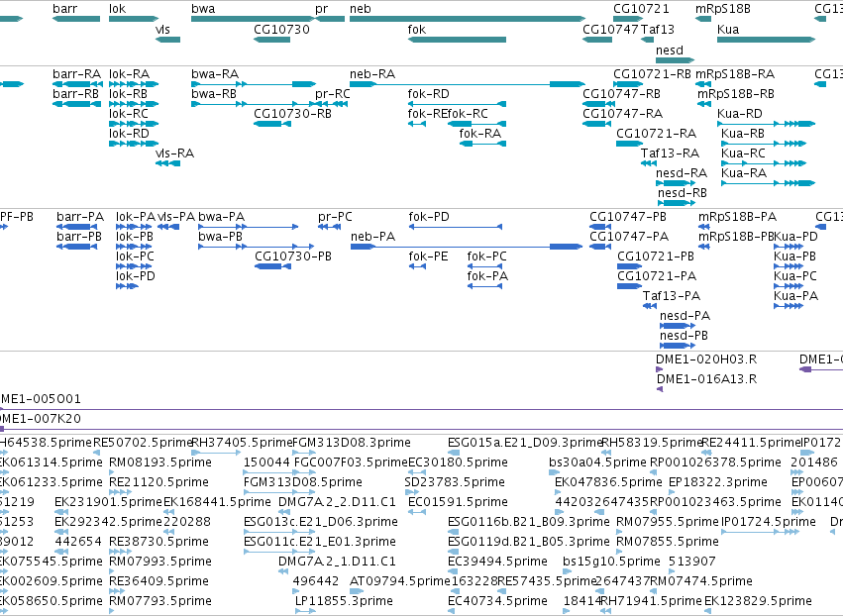Open the neb gene feature
The image size is (843, 616).
click(x=468, y=19)
